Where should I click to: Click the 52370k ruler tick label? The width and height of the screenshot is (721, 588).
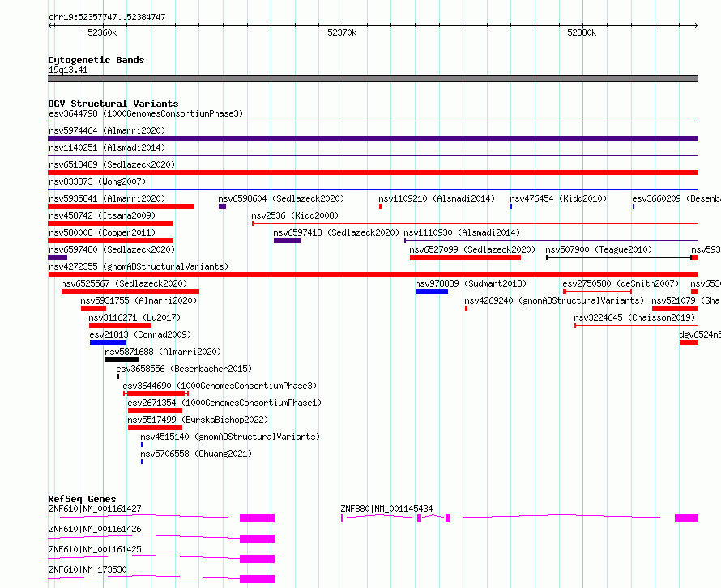(x=342, y=32)
